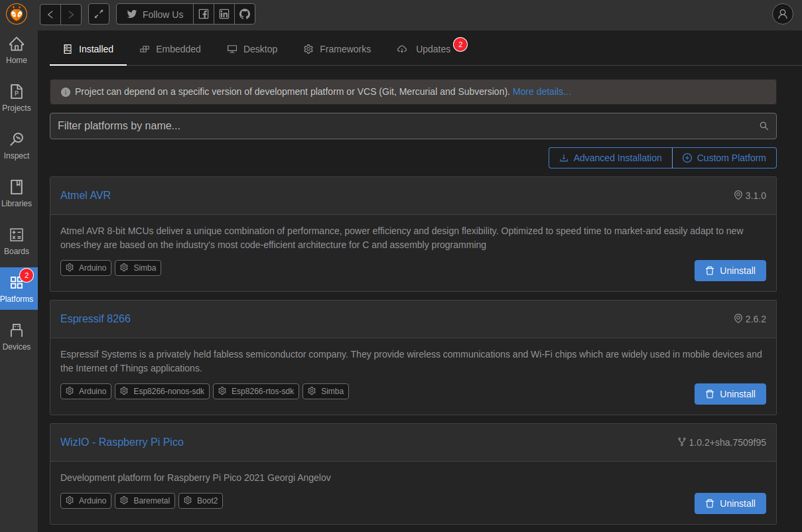Open Inspect in the sidebar
Viewport: 802px width, 532px height.
point(17,147)
